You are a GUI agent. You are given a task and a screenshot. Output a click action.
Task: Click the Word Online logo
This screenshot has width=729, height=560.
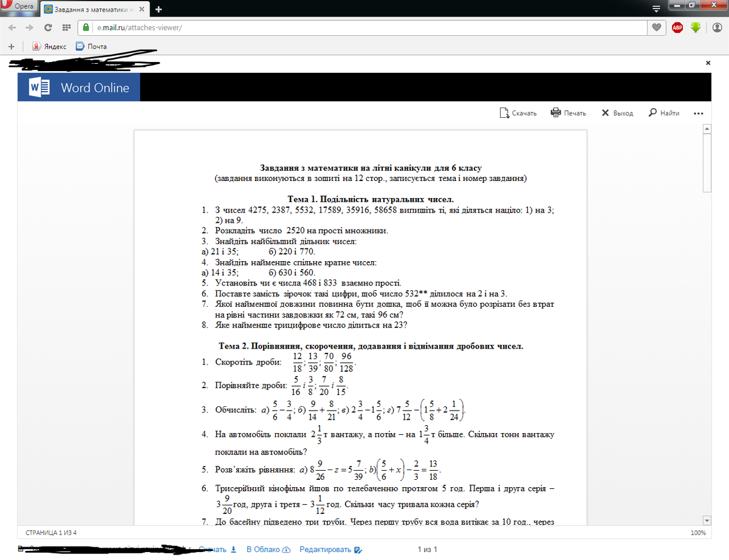pyautogui.click(x=78, y=87)
